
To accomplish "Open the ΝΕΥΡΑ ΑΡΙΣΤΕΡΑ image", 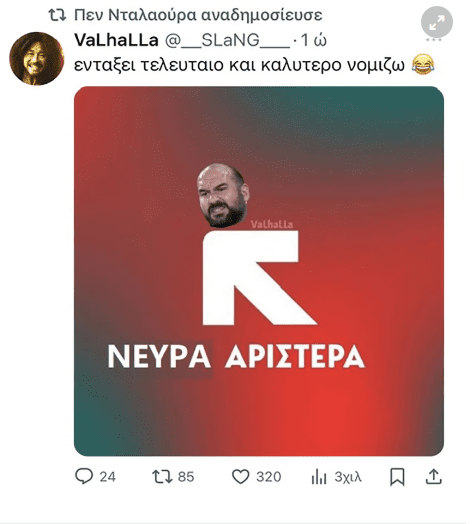I will 259,271.
